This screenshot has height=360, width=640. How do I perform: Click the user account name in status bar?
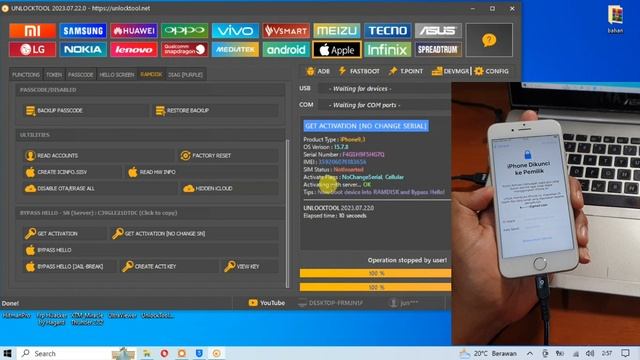tap(404, 303)
